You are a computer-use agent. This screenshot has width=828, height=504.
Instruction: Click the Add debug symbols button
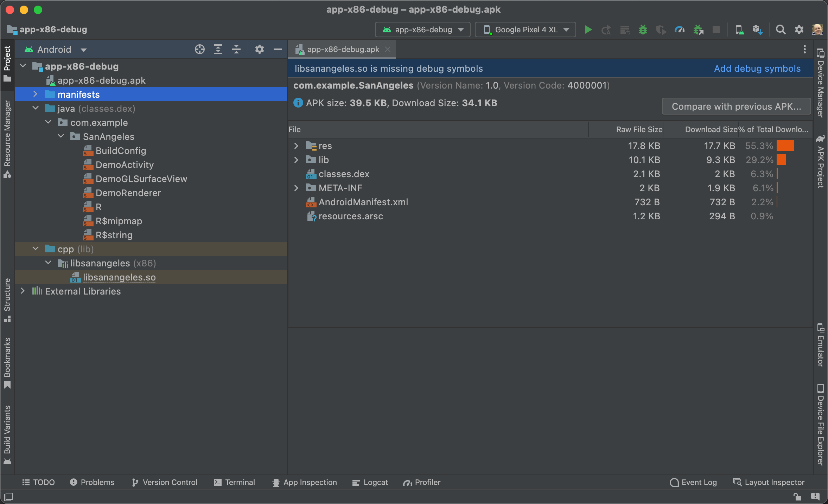tap(758, 69)
